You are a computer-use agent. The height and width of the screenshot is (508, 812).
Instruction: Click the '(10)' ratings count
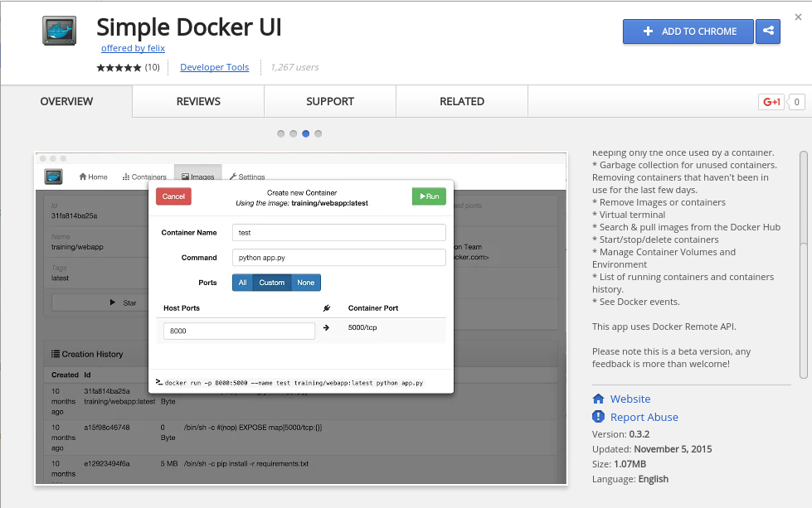click(x=153, y=67)
